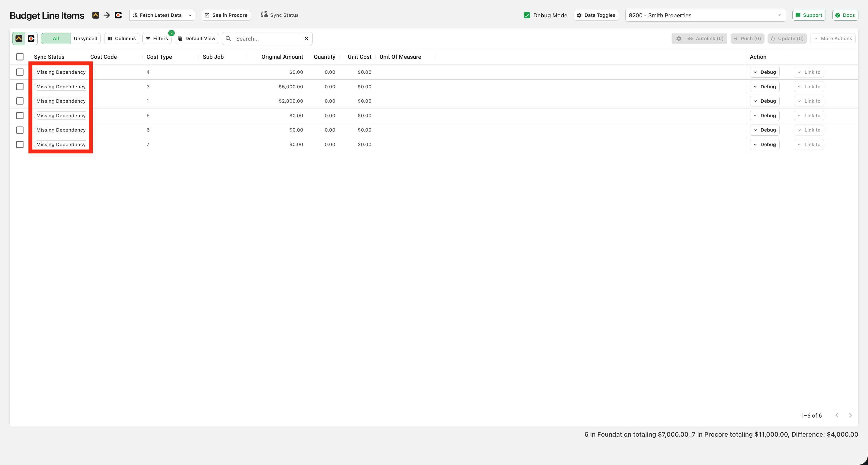
Task: Focus the Search input field
Action: coord(268,38)
